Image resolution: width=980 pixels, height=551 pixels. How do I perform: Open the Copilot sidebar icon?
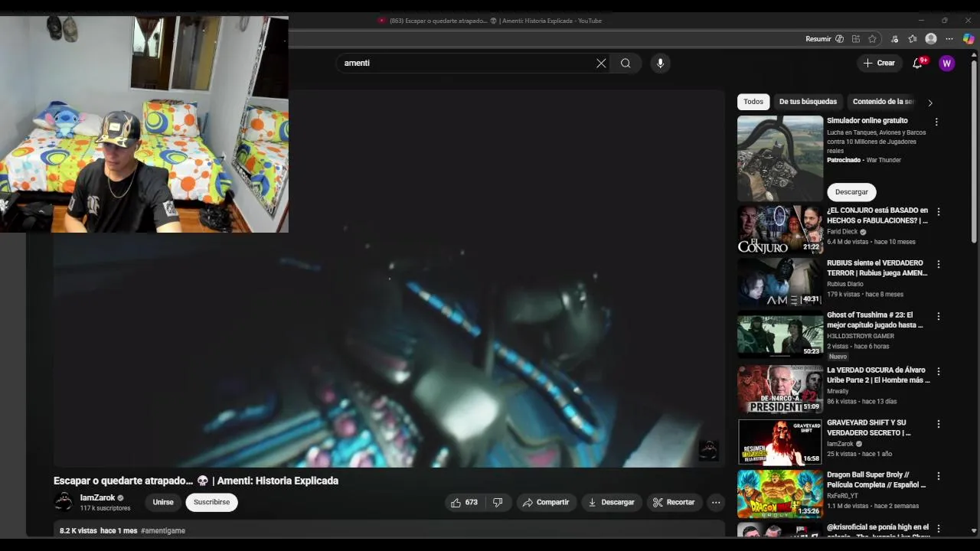tap(969, 39)
